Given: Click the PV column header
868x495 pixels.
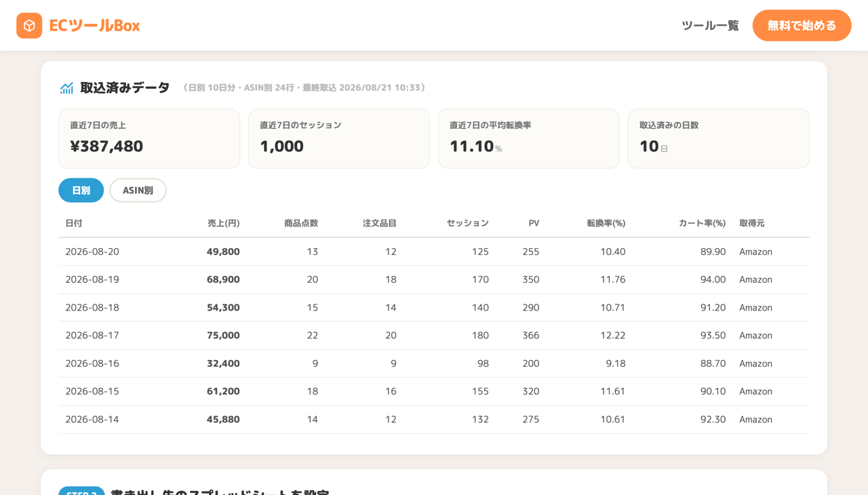Looking at the screenshot, I should pos(534,223).
